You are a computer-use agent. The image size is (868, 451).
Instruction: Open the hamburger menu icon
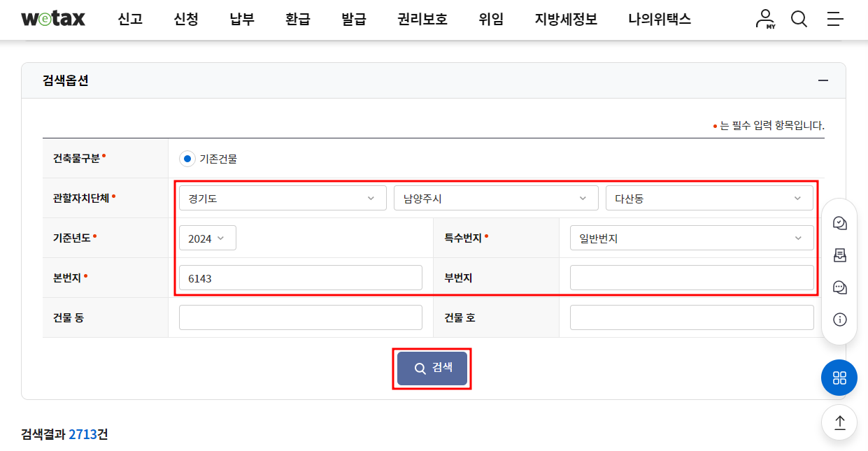835,19
